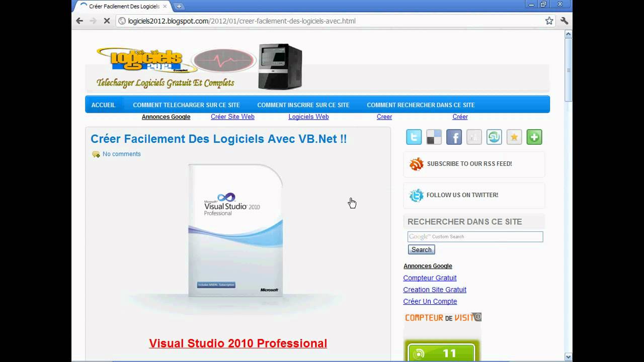
Task: Open the Logiciels Web ad link
Action: pyautogui.click(x=308, y=117)
